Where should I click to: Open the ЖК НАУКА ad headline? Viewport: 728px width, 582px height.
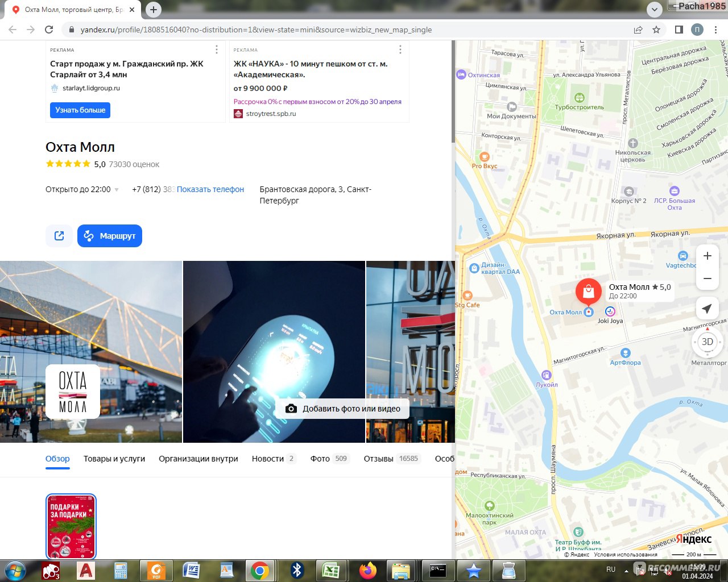point(311,69)
